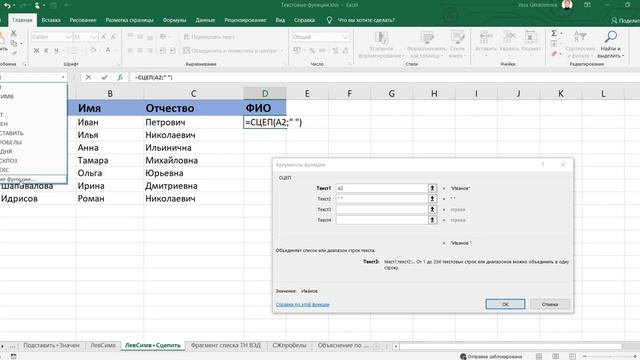Click Что вы хотите сделать search box
This screenshot has width=640, height=360.
[x=366, y=20]
